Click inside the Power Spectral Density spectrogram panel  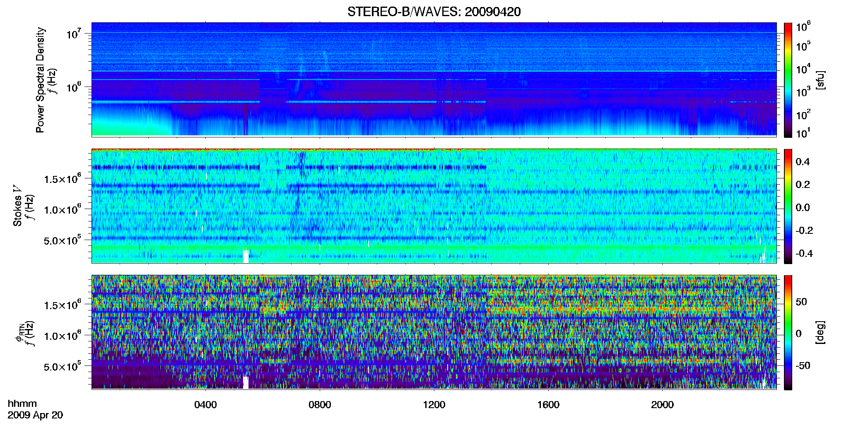pyautogui.click(x=434, y=79)
